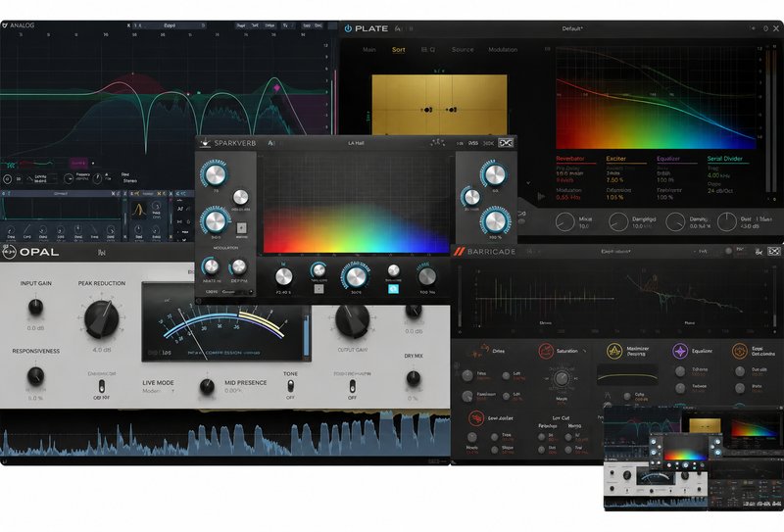
Task: Click the orange rightmost module icon in Barricade
Action: [739, 351]
